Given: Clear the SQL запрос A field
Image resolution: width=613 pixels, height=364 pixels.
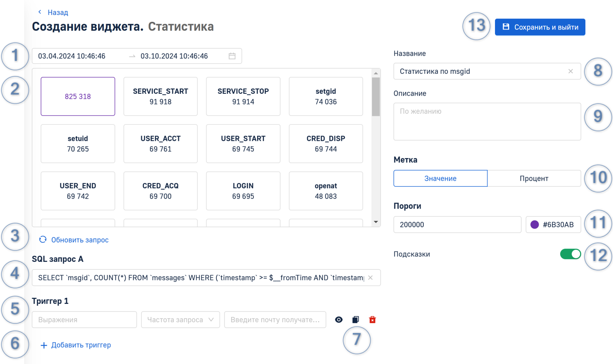Looking at the screenshot, I should [370, 278].
